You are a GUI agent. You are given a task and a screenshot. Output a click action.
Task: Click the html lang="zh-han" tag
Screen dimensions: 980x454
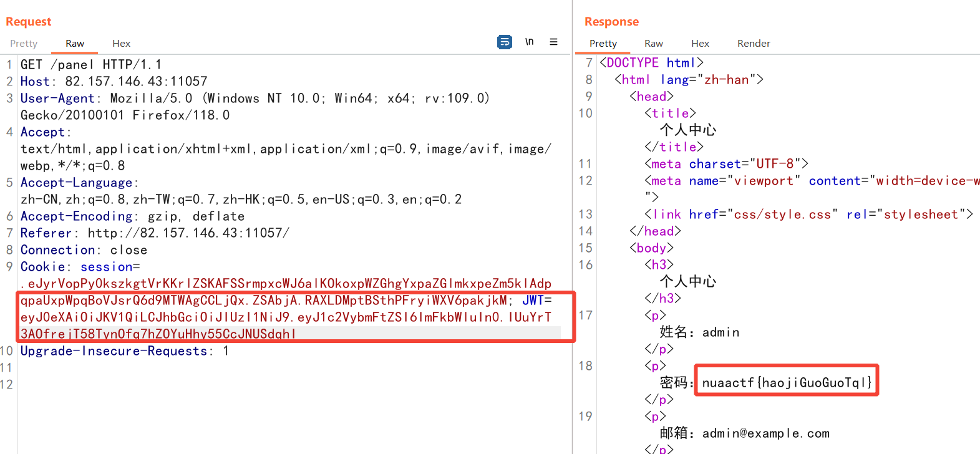689,80
